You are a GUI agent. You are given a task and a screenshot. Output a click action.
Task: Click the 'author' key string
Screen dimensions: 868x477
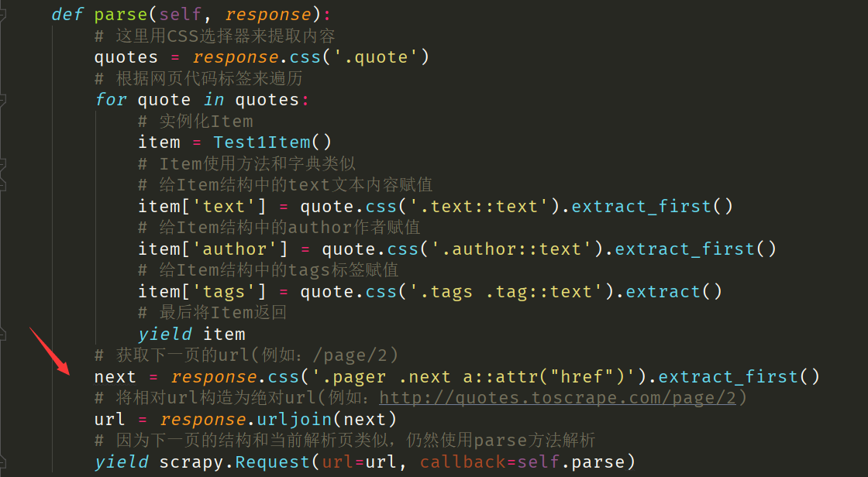235,249
